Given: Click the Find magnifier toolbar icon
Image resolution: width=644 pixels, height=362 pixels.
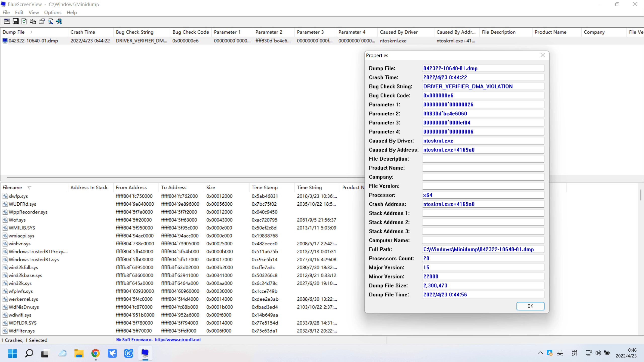Looking at the screenshot, I should (x=50, y=21).
